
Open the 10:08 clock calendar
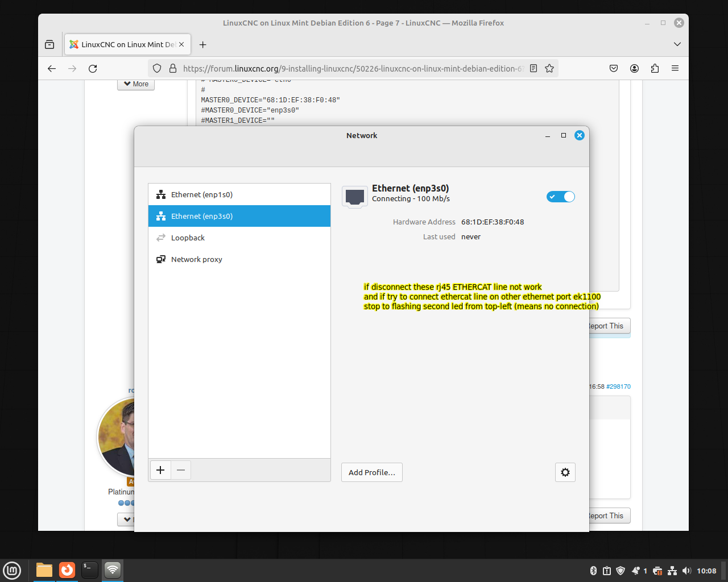click(706, 571)
